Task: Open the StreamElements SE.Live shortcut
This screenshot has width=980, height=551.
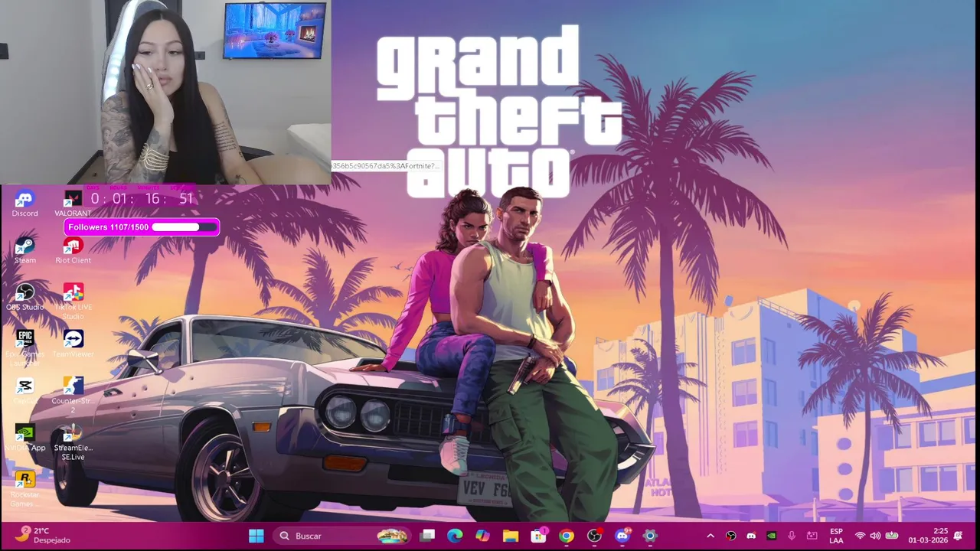Action: [x=73, y=442]
